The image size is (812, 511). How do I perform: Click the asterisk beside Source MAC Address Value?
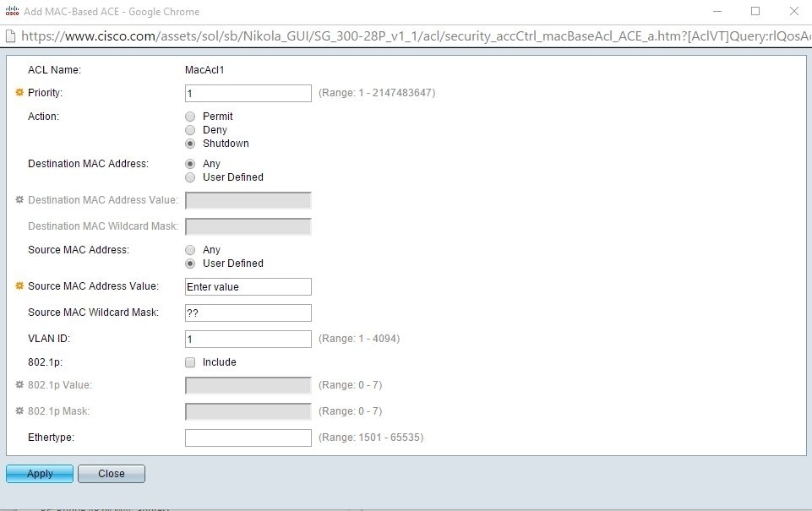coord(18,285)
